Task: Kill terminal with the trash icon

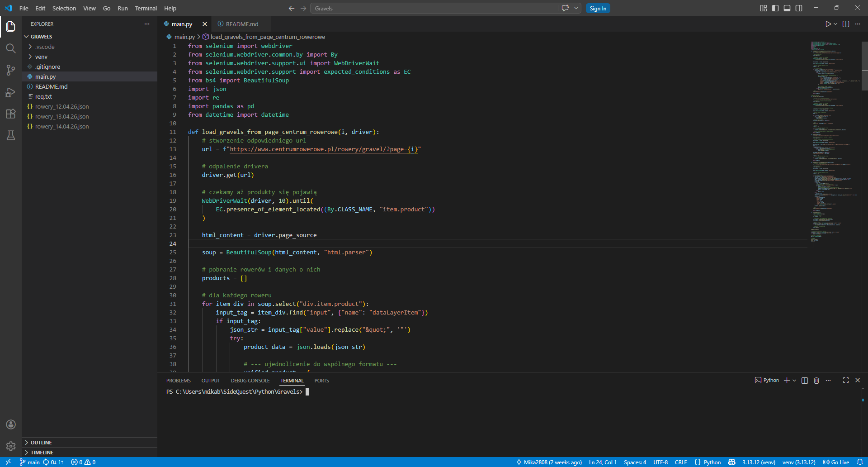Action: (x=816, y=381)
